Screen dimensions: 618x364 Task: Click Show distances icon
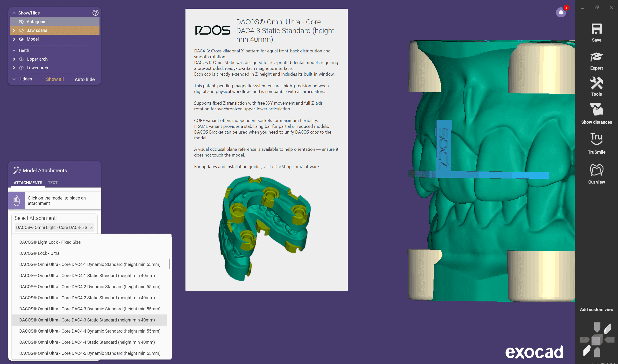click(596, 110)
